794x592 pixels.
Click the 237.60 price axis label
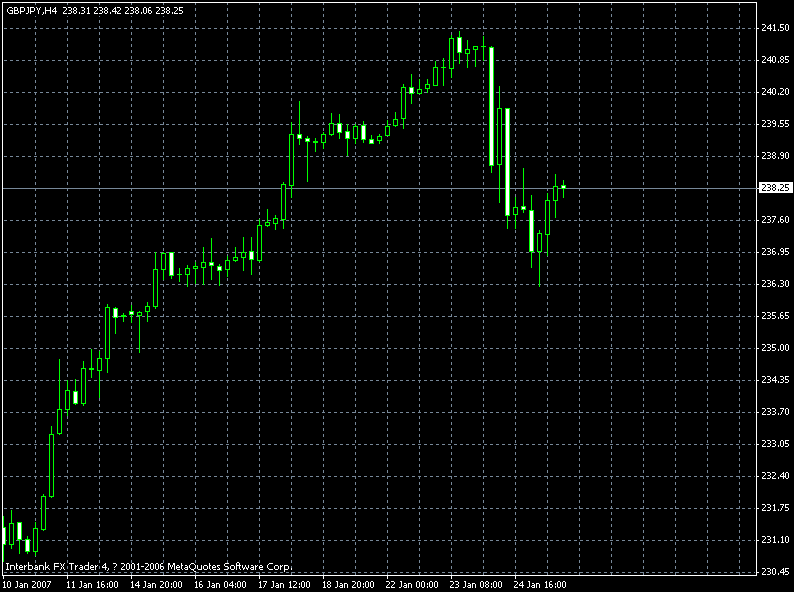(x=775, y=220)
